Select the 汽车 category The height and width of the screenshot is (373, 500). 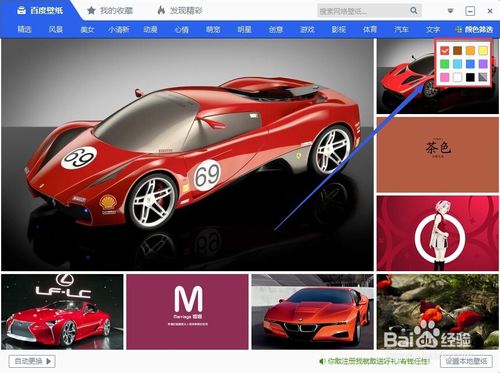tap(401, 29)
